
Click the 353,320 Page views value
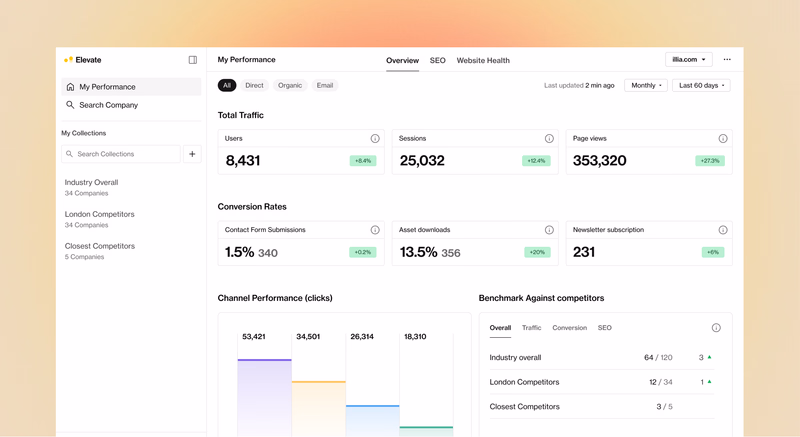(599, 161)
